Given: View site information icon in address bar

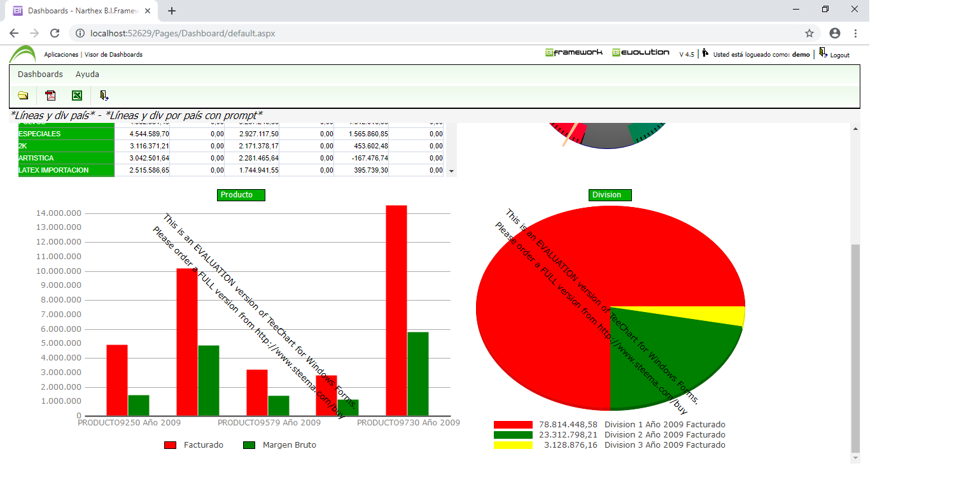Looking at the screenshot, I should 80,33.
